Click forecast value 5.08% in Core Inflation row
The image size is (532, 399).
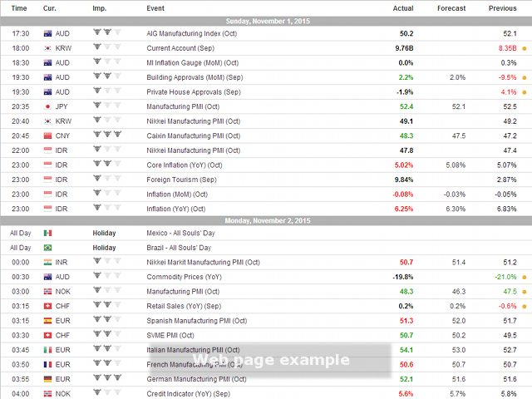pyautogui.click(x=456, y=165)
